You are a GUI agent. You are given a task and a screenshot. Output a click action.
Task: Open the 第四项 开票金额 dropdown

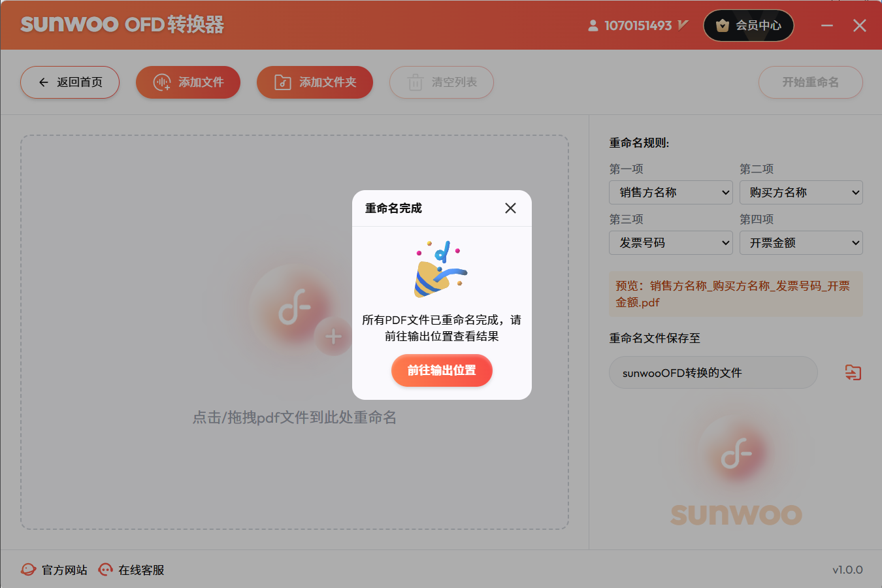point(801,242)
